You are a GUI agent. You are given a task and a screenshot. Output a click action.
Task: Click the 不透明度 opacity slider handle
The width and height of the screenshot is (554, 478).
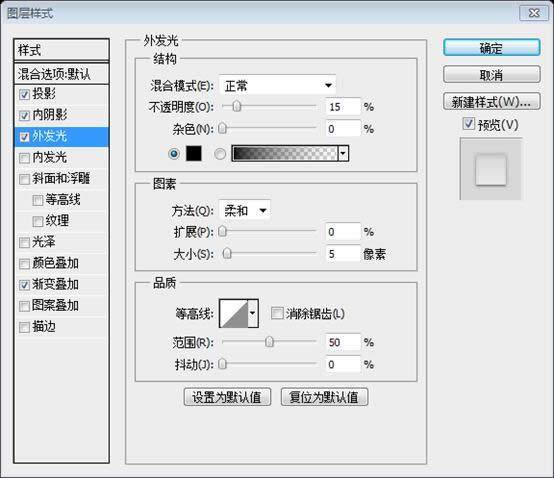click(237, 106)
